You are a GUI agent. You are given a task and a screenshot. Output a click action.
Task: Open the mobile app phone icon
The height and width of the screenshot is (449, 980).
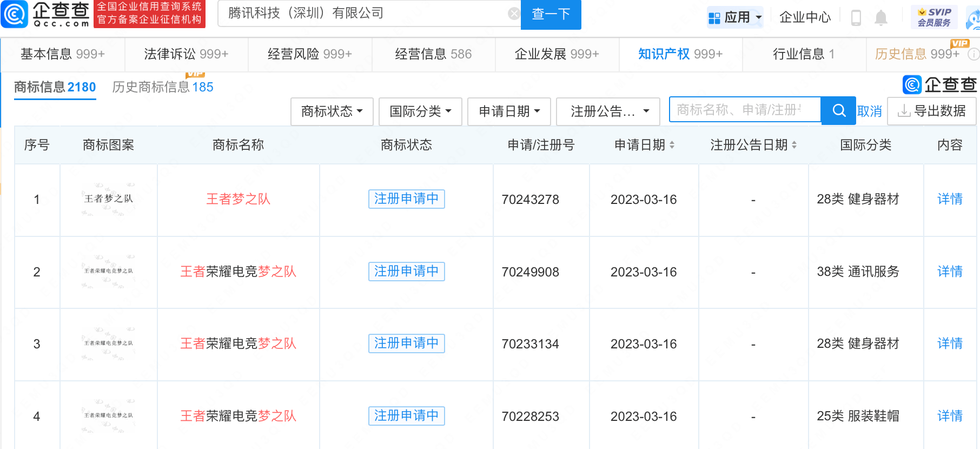[856, 18]
